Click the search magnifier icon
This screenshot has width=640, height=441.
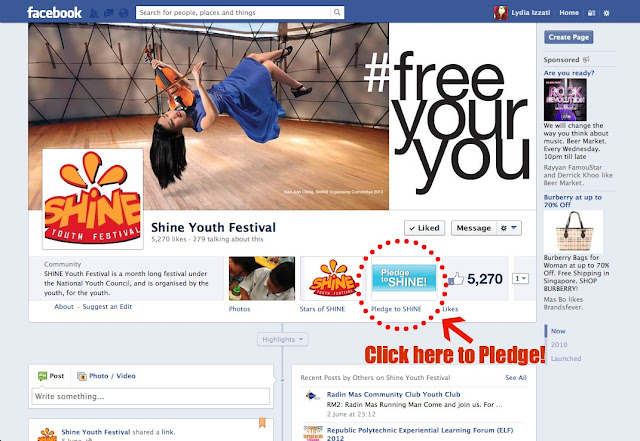(x=337, y=12)
